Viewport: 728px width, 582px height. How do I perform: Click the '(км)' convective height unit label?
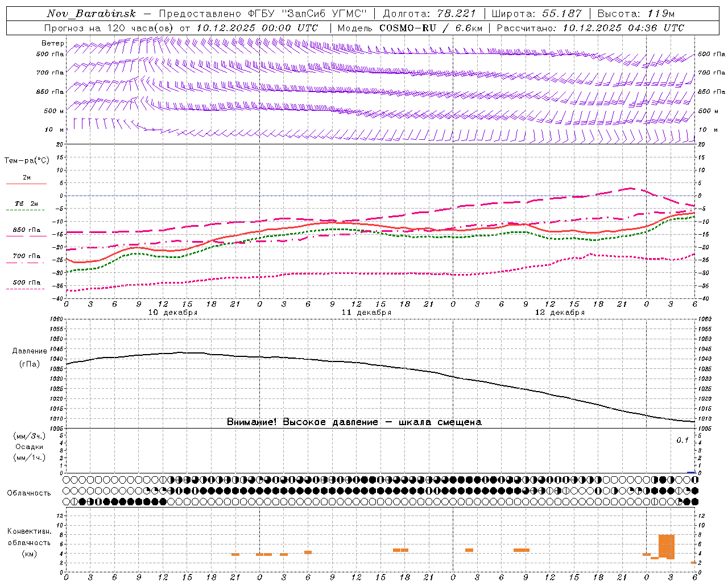coord(30,554)
